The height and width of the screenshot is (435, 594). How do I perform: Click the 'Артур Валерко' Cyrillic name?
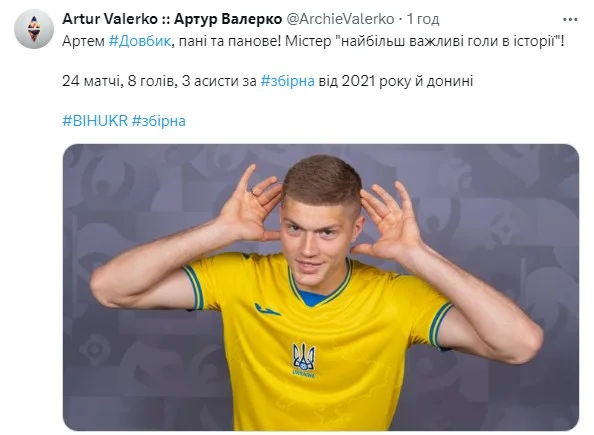point(228,19)
